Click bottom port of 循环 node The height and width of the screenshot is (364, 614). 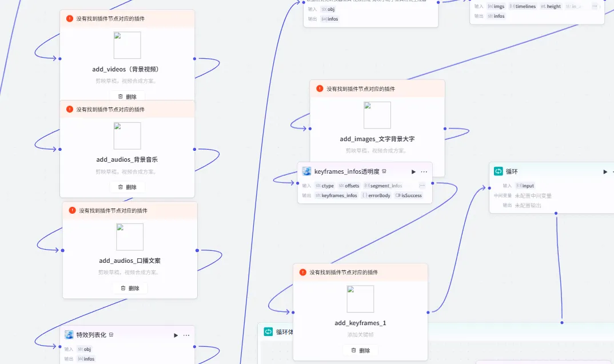[556, 213]
